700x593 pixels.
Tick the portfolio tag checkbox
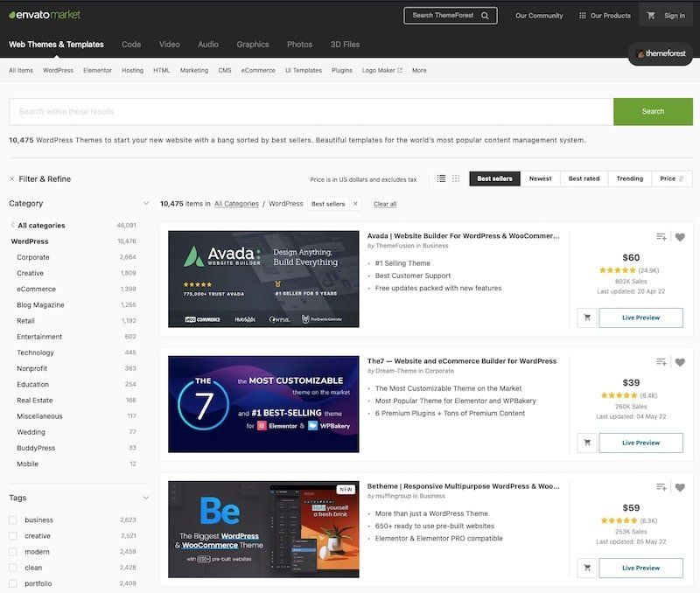point(13,583)
